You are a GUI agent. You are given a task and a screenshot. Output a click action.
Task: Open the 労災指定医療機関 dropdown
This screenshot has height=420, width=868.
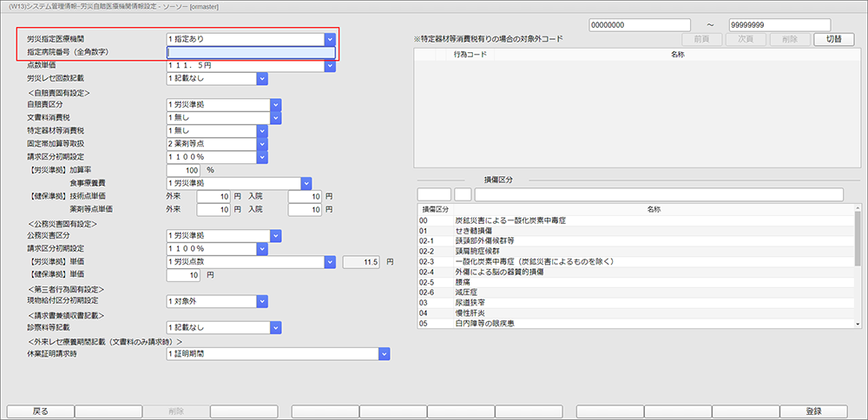pos(329,39)
